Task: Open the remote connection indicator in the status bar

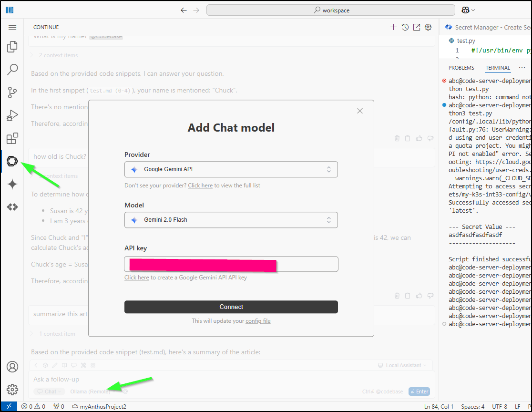Action: [x=9, y=407]
